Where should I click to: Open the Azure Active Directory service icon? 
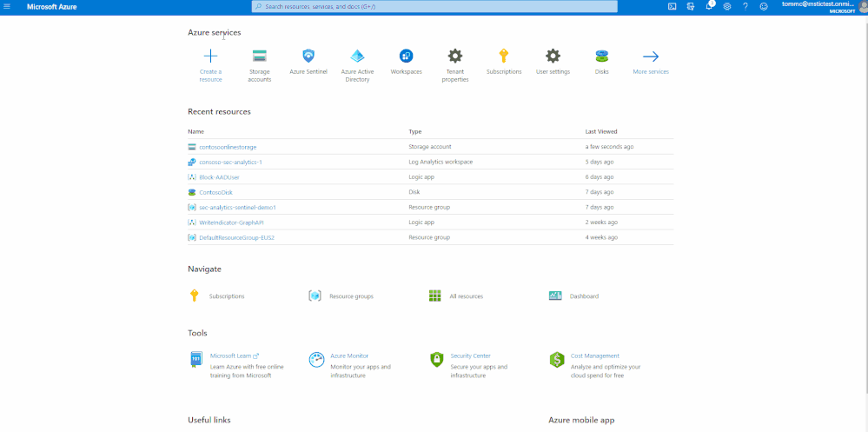click(x=358, y=56)
